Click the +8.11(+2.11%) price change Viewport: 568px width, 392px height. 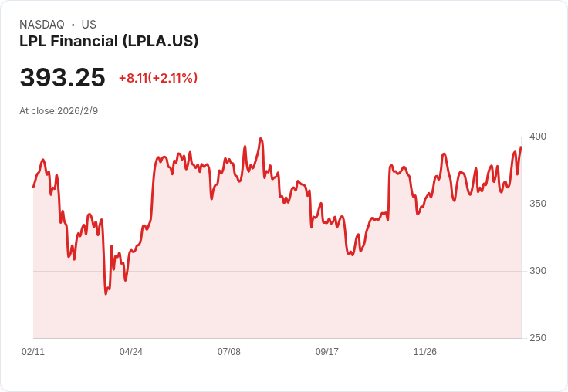click(158, 78)
